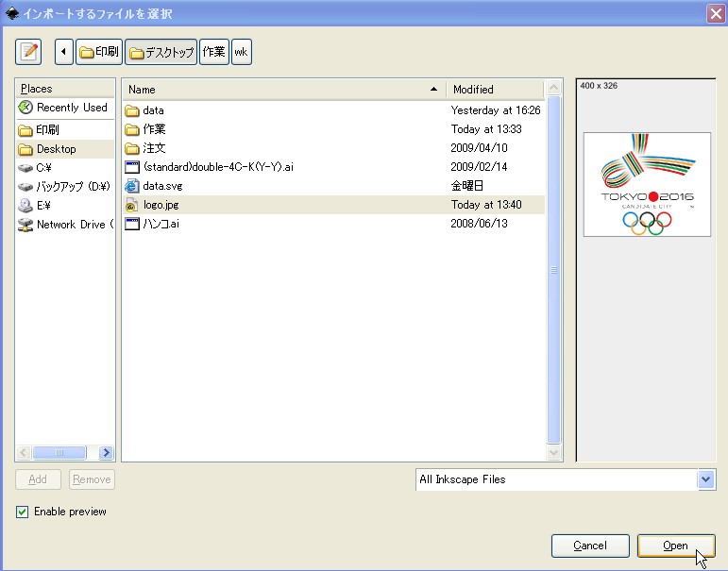Image resolution: width=728 pixels, height=571 pixels.
Task: Disable the Enable preview checkbox
Action: click(22, 512)
